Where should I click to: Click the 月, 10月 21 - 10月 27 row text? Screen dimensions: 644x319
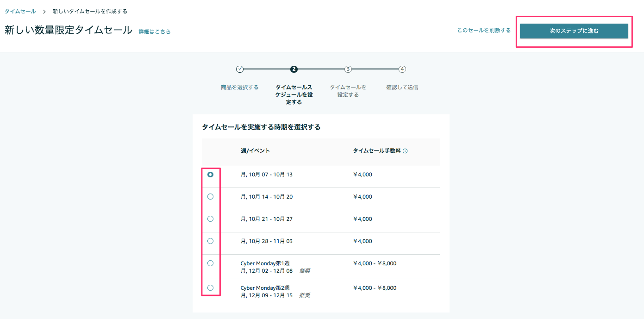267,219
